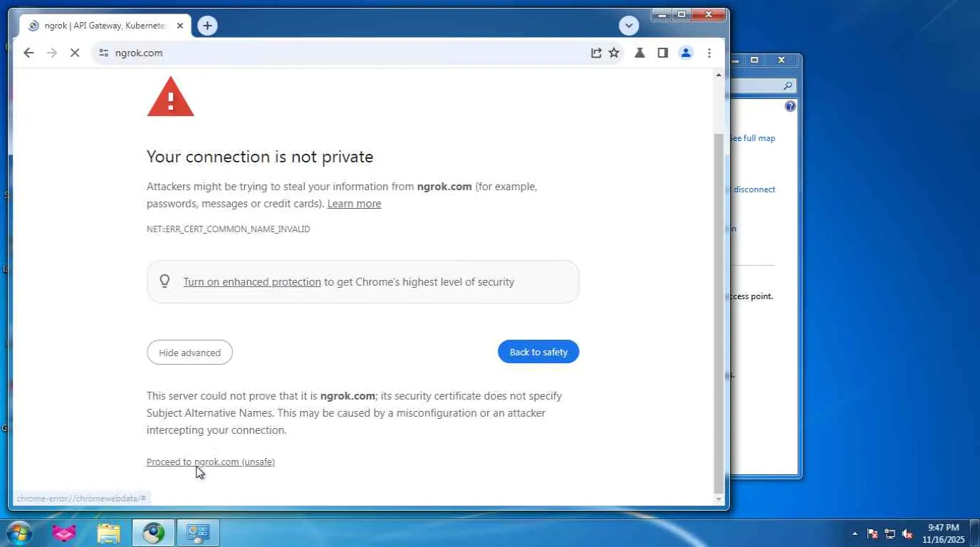Switch to the Control Panel taskbar window
The height and width of the screenshot is (547, 980).
tap(198, 533)
